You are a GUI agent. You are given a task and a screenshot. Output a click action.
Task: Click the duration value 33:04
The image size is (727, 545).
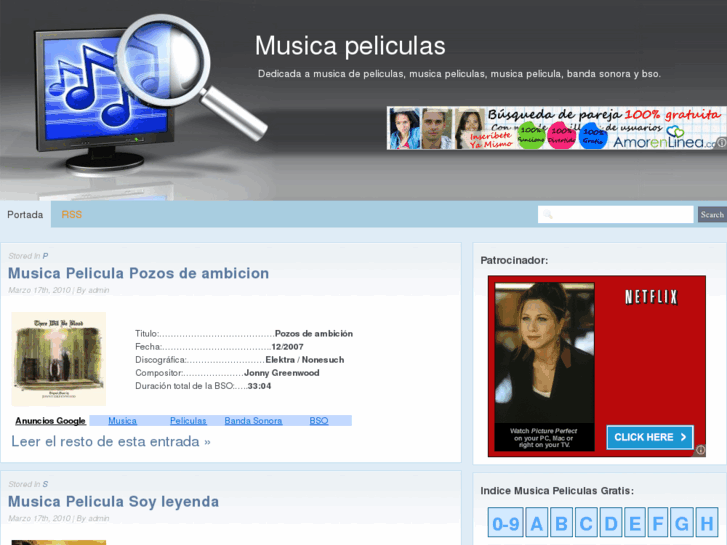pos(259,386)
